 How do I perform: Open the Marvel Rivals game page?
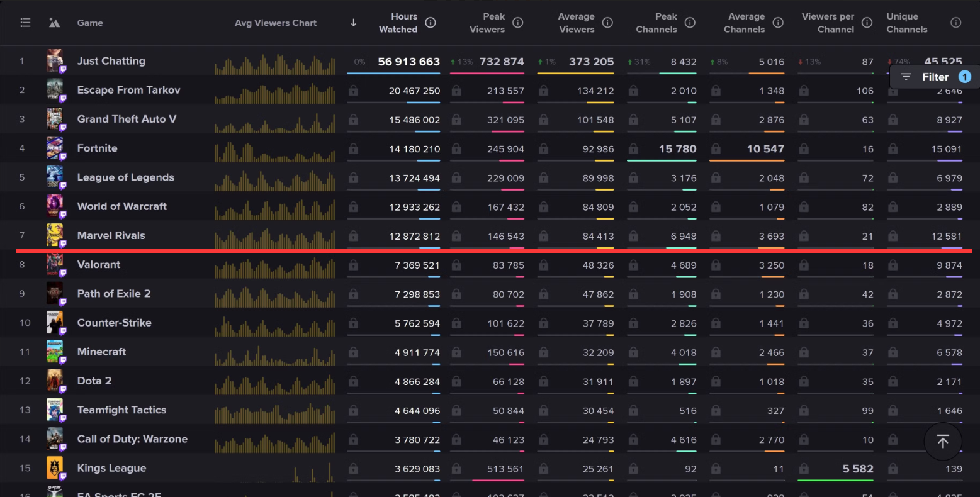coord(111,235)
